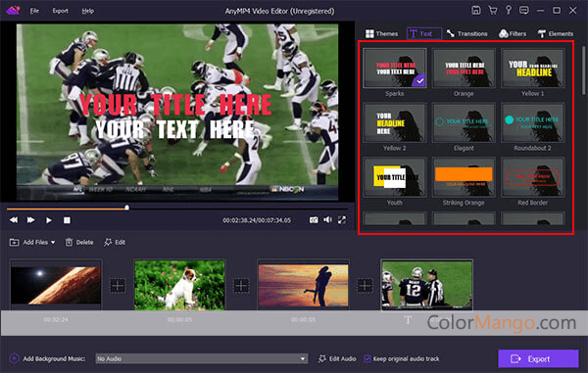Rewind playback with the backward button
The width and height of the screenshot is (588, 373).
coord(14,220)
